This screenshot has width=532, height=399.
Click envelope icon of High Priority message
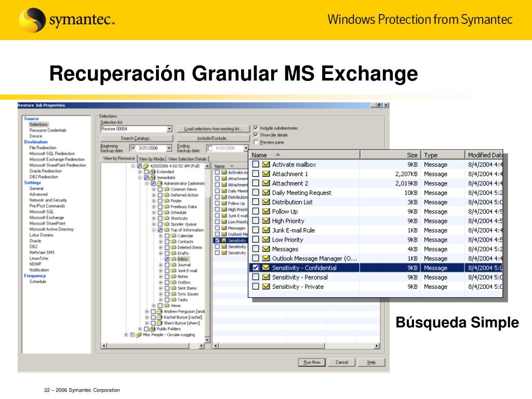(266, 221)
